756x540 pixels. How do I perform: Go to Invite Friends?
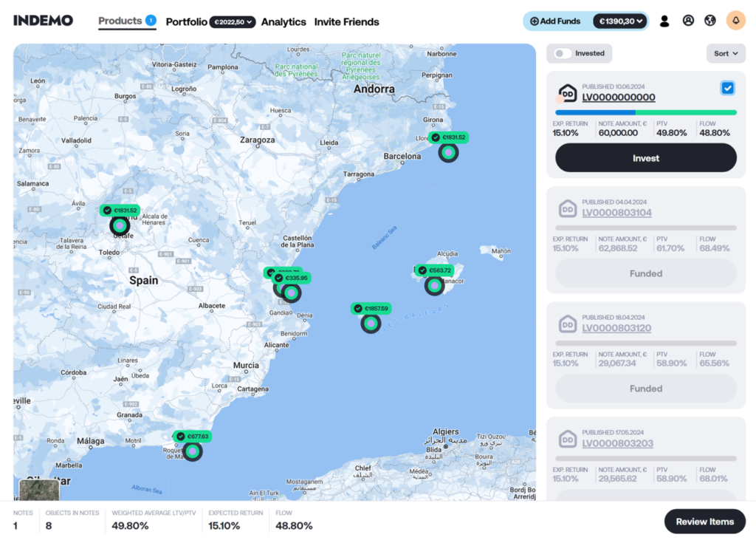[x=346, y=22]
